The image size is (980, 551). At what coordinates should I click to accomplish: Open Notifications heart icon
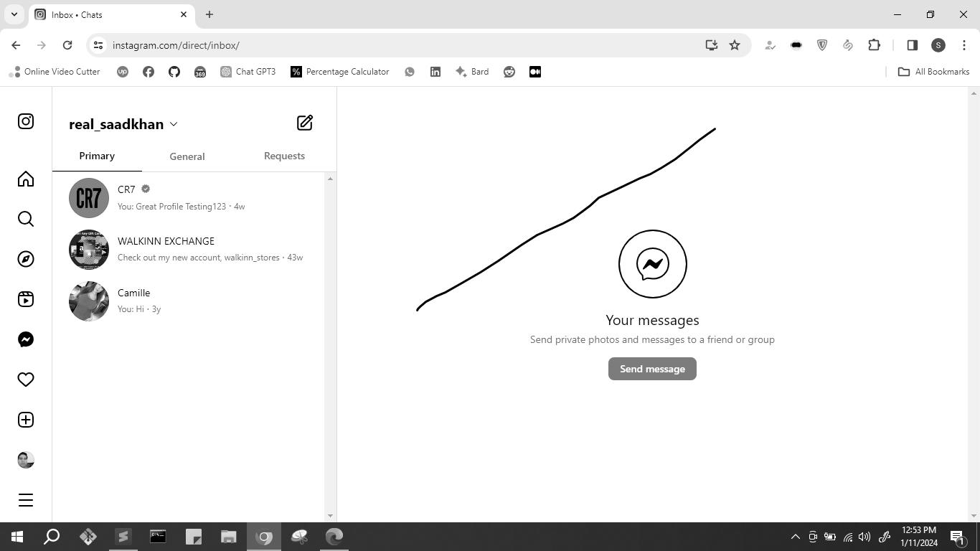click(x=26, y=380)
